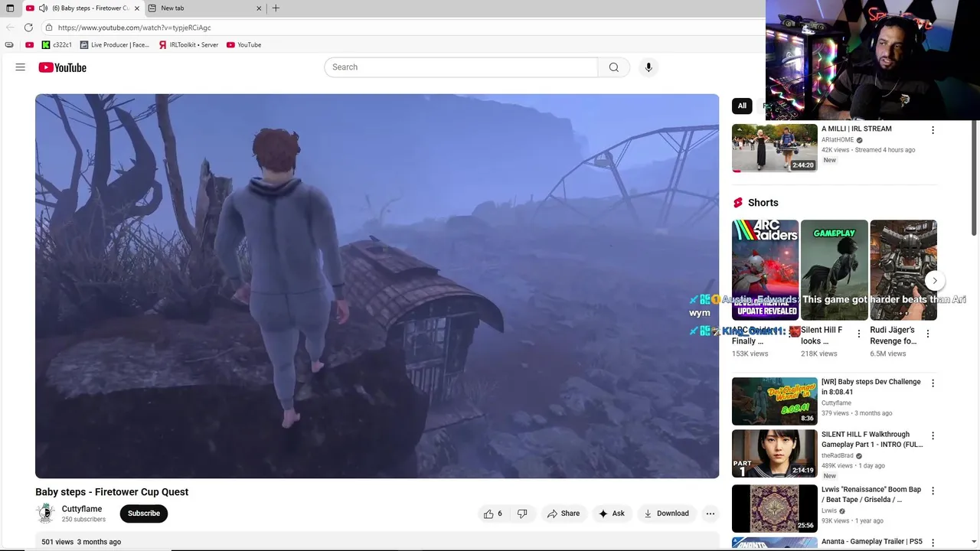Image resolution: width=980 pixels, height=551 pixels.
Task: Open tab actions menu icon
Action: (x=10, y=8)
